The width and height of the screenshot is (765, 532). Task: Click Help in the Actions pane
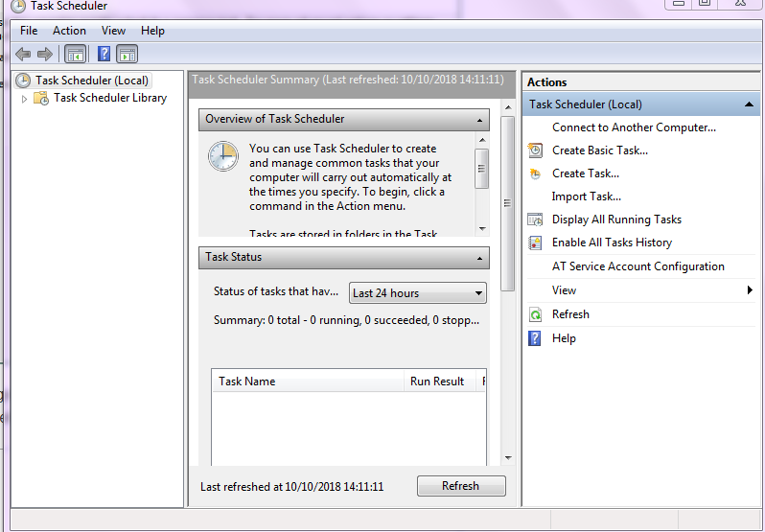pos(564,338)
